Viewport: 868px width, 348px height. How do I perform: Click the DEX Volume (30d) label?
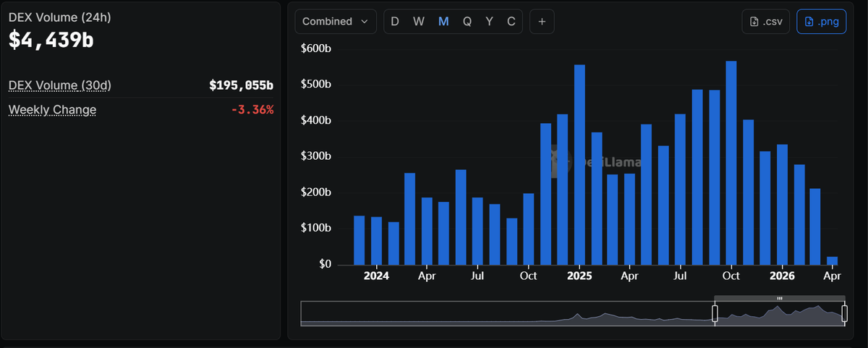(60, 85)
